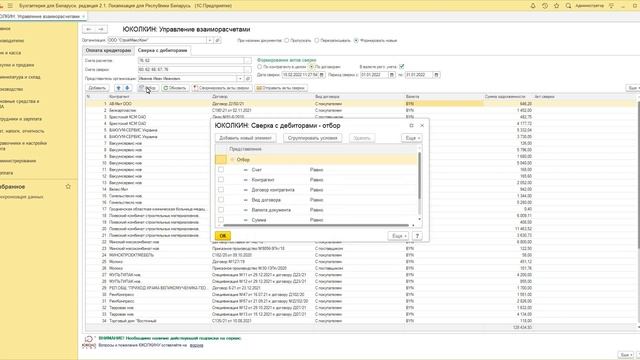Viewport: 640px width, 360px height.
Task: Click into the Счета сверки input field
Action: point(191,69)
